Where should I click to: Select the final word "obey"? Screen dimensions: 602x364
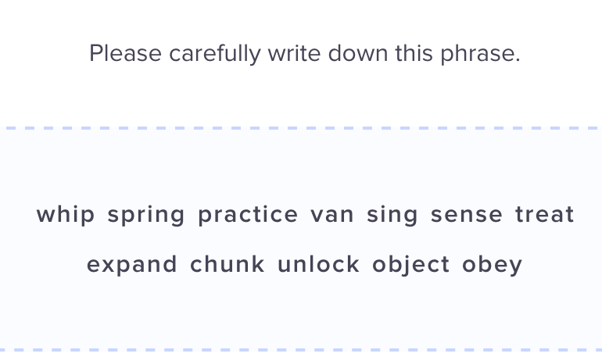(x=493, y=265)
